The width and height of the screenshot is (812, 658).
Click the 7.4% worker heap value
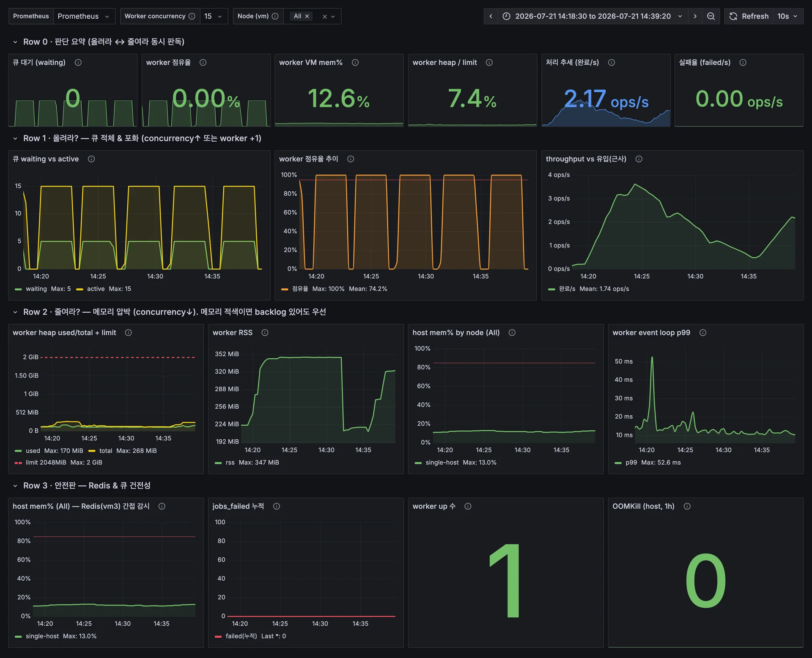click(472, 99)
